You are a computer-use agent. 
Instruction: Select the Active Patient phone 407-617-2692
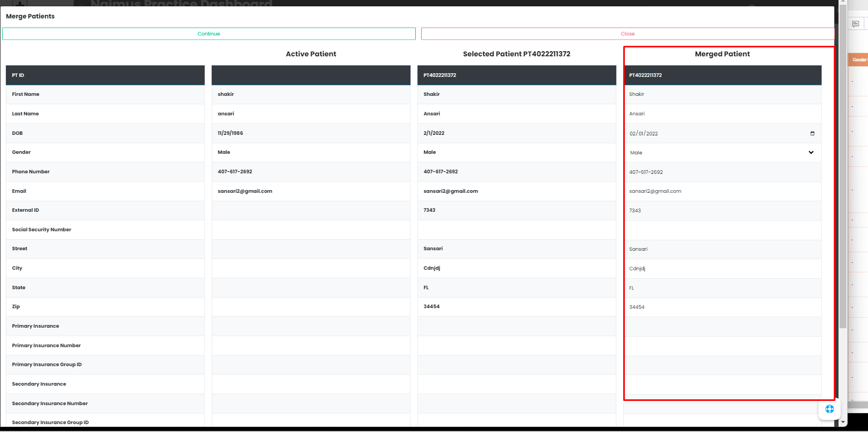pos(235,172)
